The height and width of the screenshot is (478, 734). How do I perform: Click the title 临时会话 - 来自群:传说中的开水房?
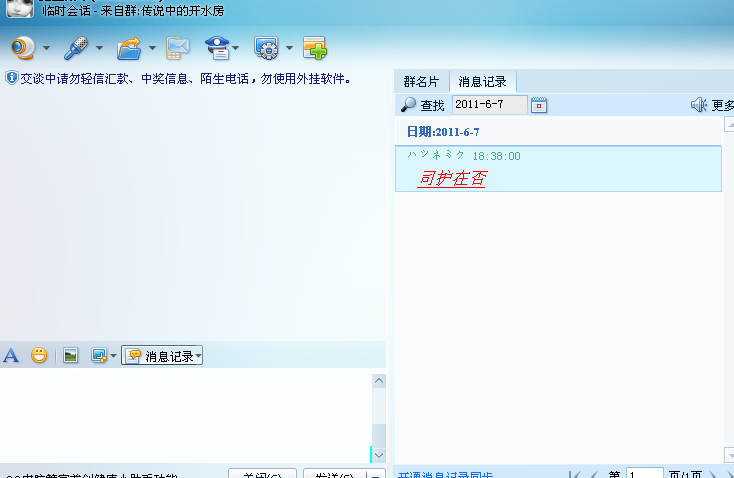click(133, 10)
